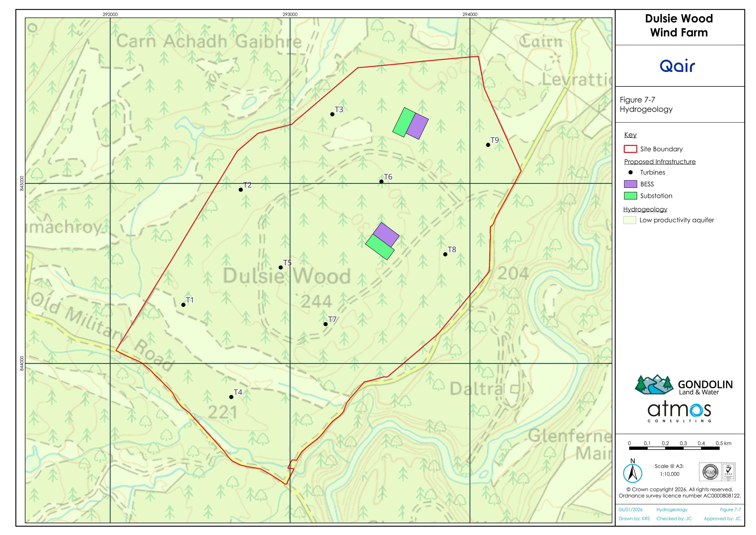This screenshot has height=535, width=756.
Task: Click the T3 turbine marker dot
Action: (x=332, y=114)
